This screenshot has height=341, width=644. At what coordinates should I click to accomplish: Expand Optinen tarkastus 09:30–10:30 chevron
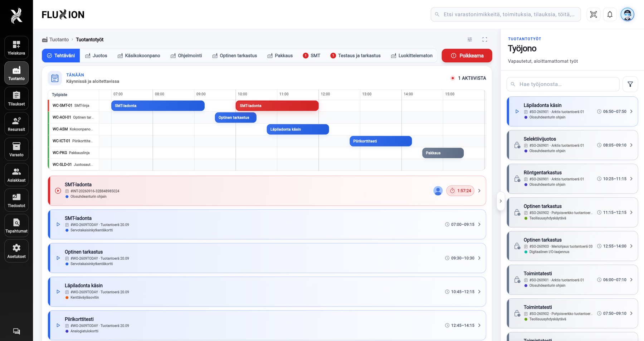[x=479, y=258]
